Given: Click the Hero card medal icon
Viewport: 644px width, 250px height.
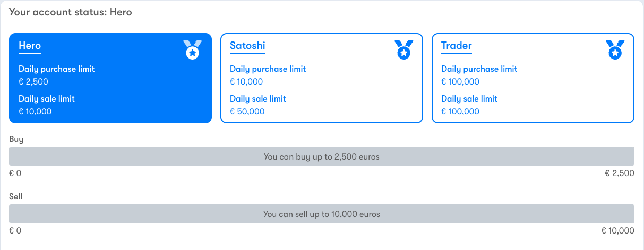Looking at the screenshot, I should (x=193, y=49).
